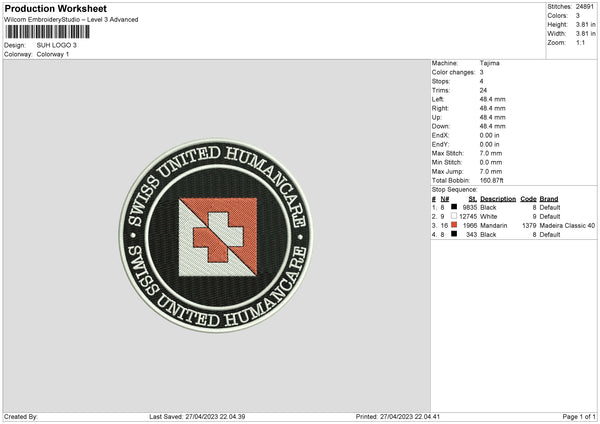Click the Description column header

(x=498, y=199)
